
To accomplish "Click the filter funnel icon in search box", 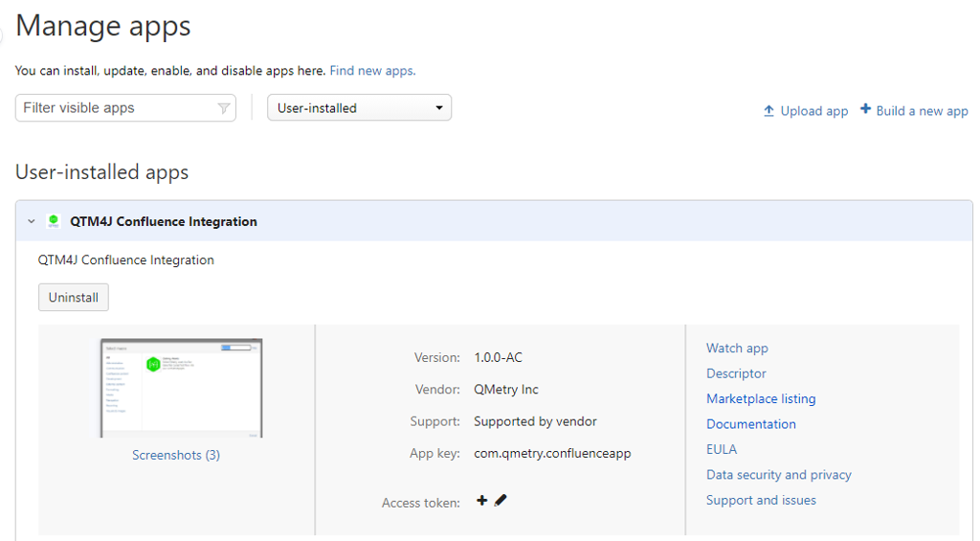I will (223, 108).
